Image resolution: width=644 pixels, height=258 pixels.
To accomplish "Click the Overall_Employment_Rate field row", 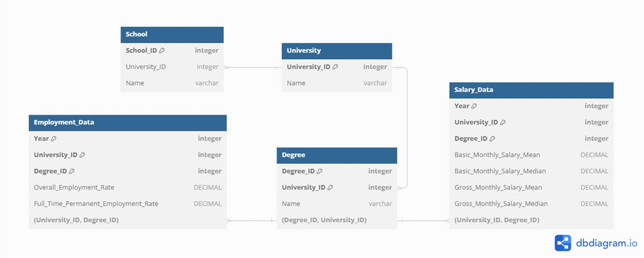I will pyautogui.click(x=127, y=187).
